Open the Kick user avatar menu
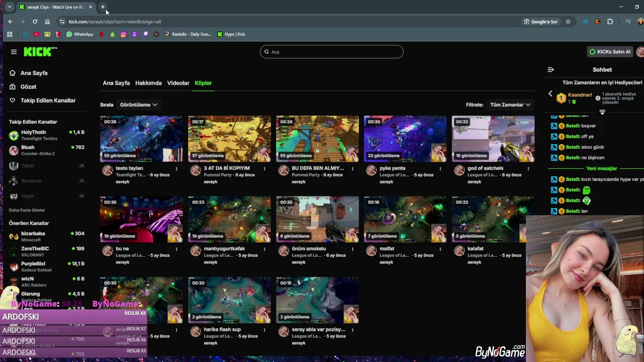644x362 pixels. point(640,52)
